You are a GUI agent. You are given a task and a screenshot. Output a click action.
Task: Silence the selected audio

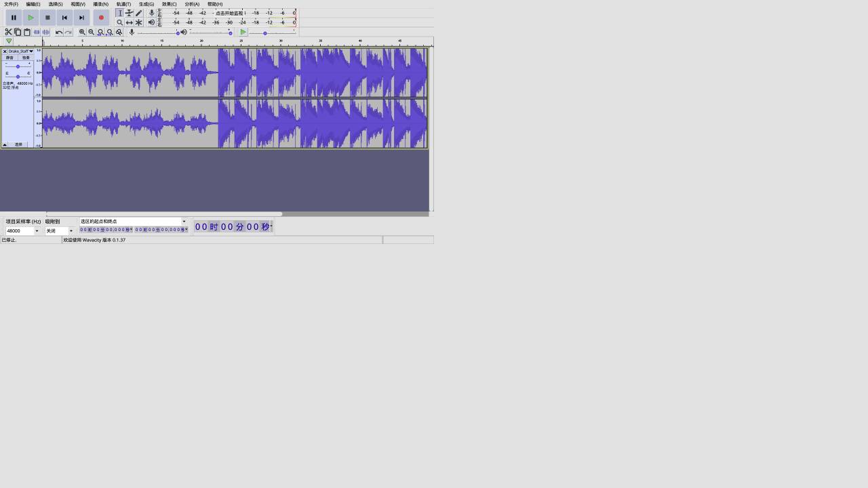click(x=46, y=32)
